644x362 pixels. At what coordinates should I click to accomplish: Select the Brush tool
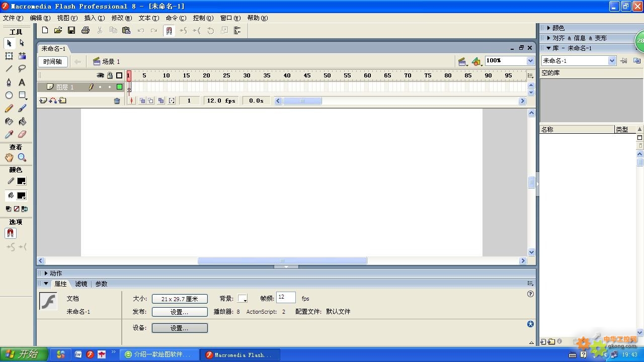[22, 108]
